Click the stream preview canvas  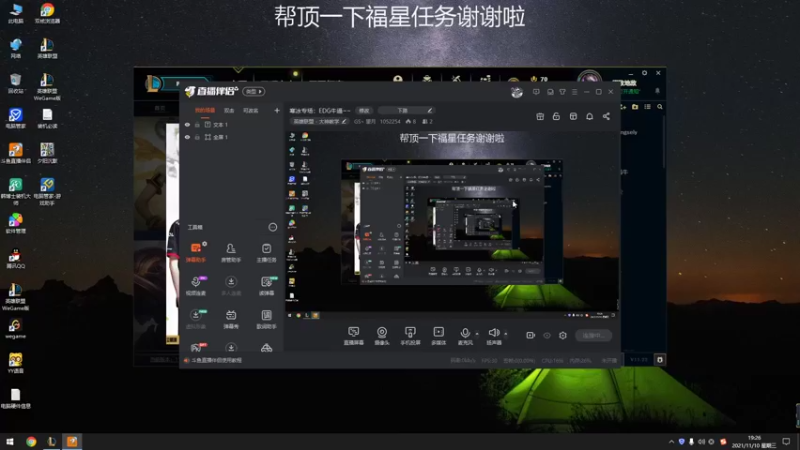[452, 224]
